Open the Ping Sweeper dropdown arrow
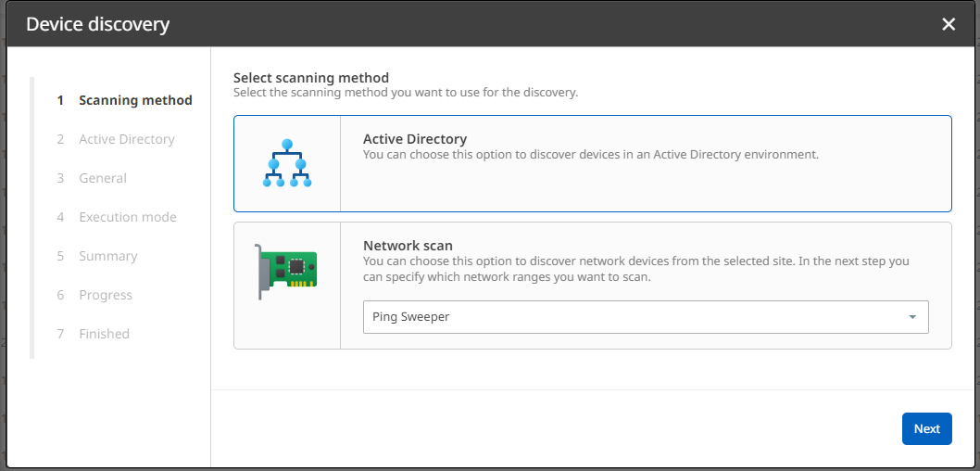The image size is (980, 471). pos(912,317)
